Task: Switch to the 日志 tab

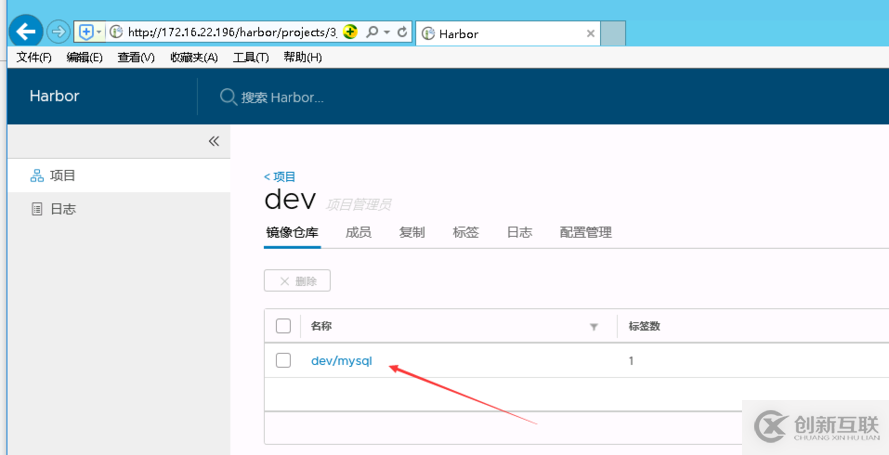Action: tap(519, 233)
